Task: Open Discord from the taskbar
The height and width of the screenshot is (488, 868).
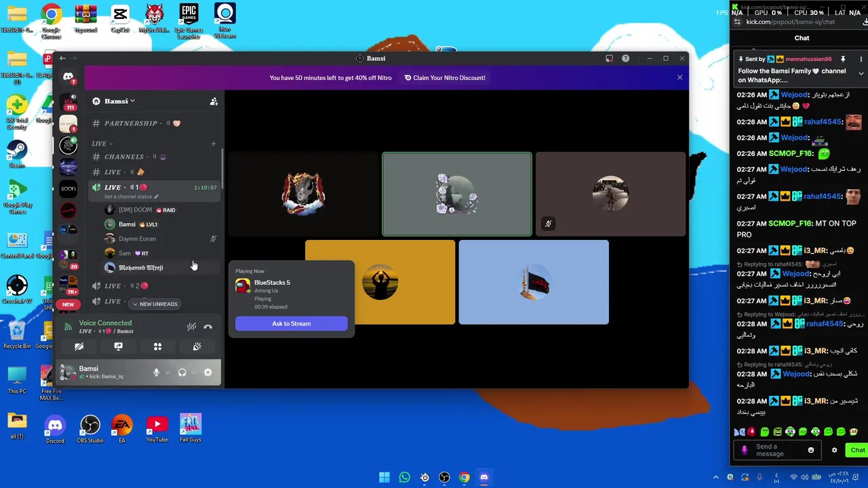Action: (484, 477)
